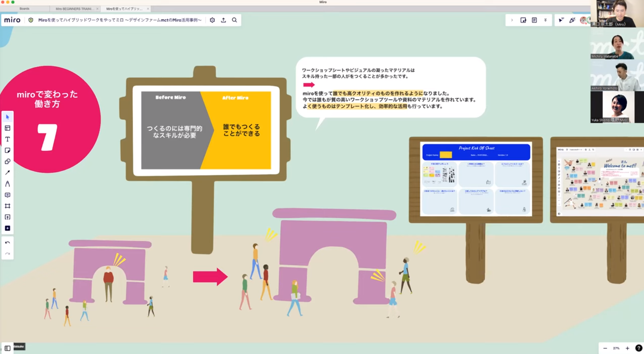Viewport: 644px width, 354px height.
Task: Open more apps plus button
Action: pyautogui.click(x=7, y=228)
